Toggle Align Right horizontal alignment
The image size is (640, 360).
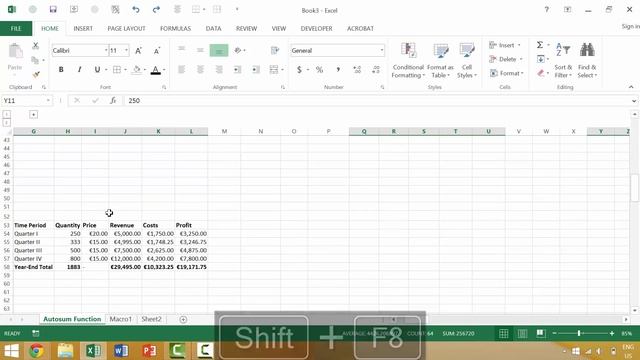point(219,70)
